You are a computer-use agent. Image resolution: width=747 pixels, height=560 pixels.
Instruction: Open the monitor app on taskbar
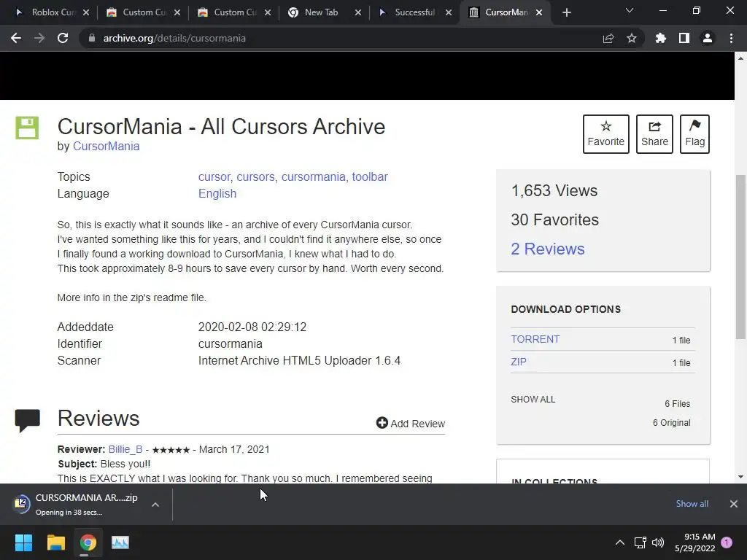(120, 542)
